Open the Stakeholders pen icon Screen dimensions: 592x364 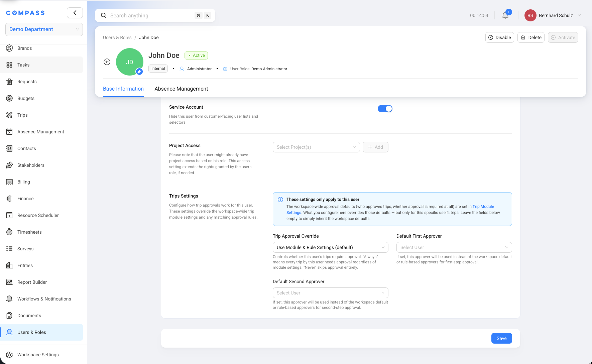pos(9,165)
